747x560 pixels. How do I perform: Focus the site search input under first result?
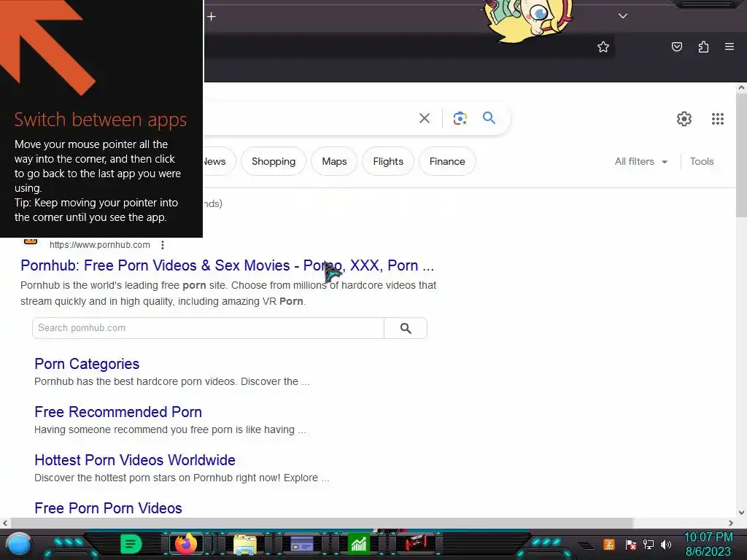pos(208,328)
